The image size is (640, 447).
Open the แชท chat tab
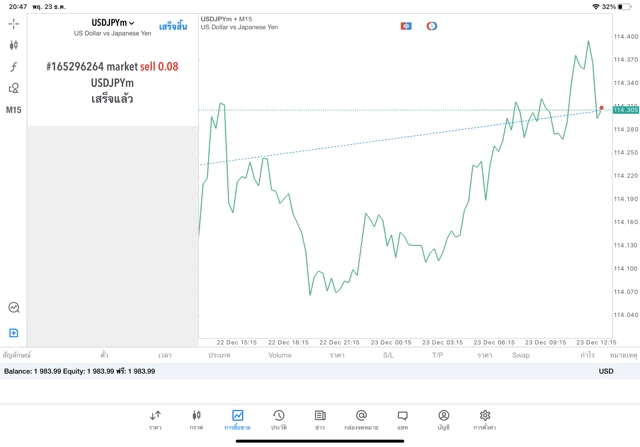402,420
